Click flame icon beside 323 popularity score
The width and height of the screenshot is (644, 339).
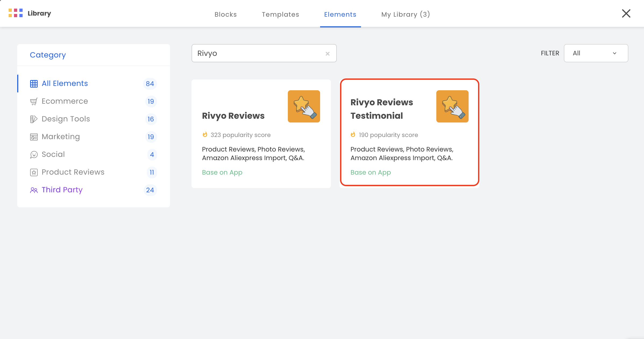point(205,134)
